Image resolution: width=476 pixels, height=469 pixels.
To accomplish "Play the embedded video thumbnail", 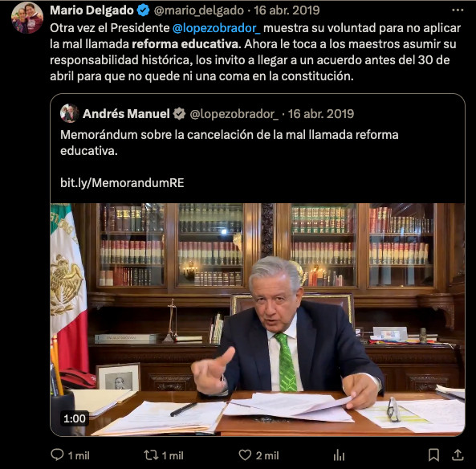I will (258, 320).
